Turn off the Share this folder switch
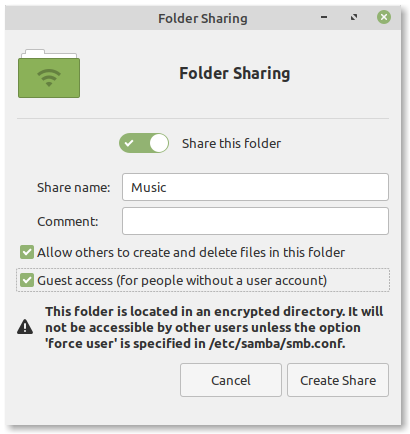Screen dimensions: 410x434 click(144, 143)
